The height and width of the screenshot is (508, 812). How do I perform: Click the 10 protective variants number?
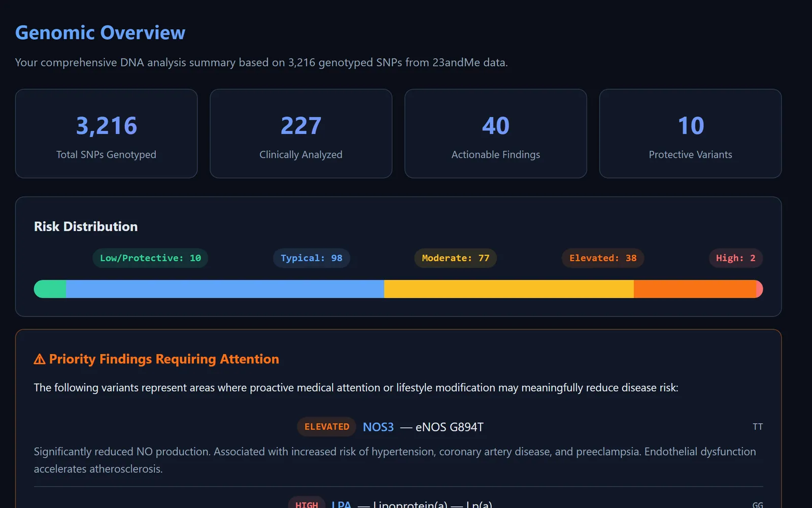coord(691,126)
